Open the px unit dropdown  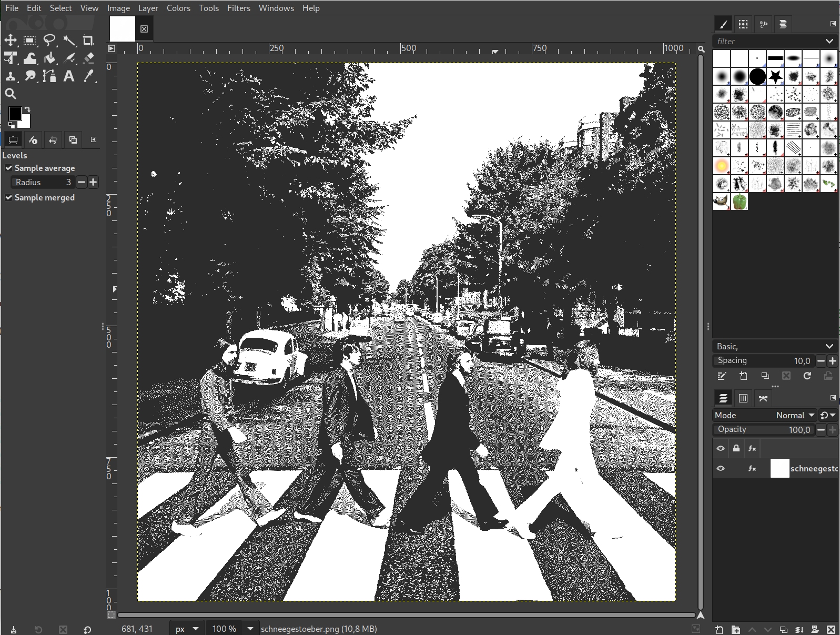point(187,629)
